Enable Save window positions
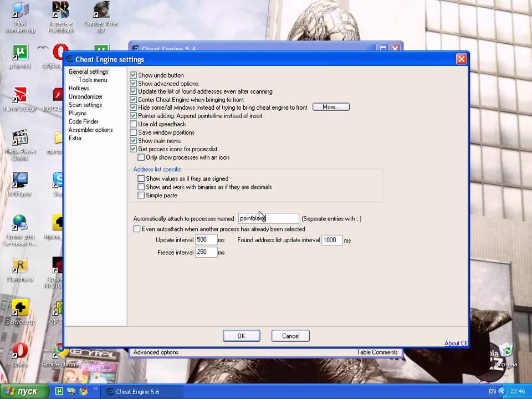 [x=134, y=132]
